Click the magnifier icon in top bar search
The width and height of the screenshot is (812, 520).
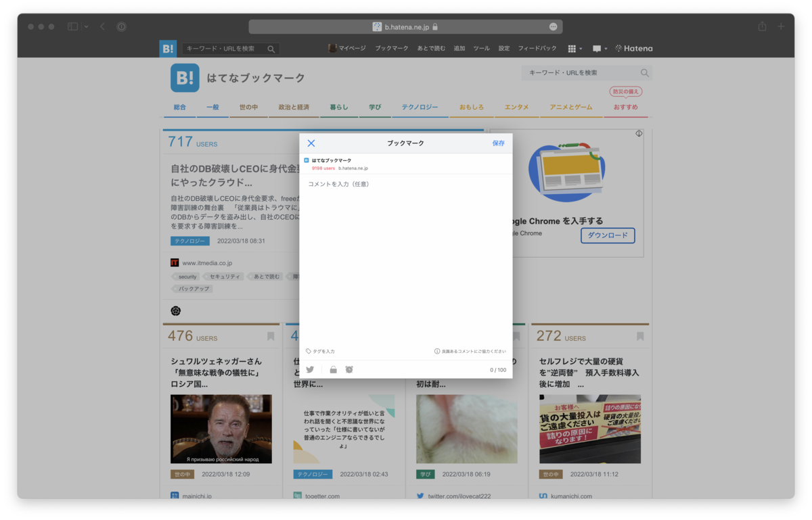pos(271,49)
